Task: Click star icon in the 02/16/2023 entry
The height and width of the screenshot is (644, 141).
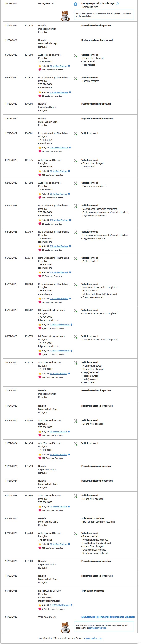Action: [x=40, y=194]
